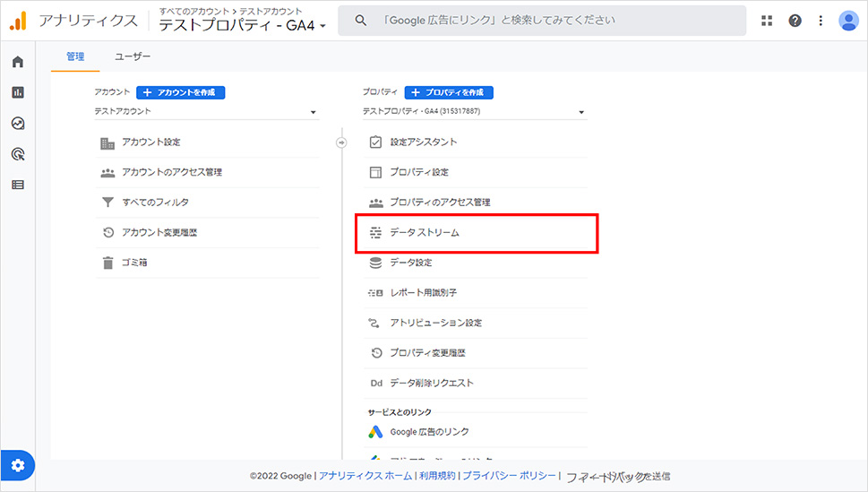This screenshot has width=868, height=492.
Task: Open ゴミ箱 row
Action: [207, 263]
